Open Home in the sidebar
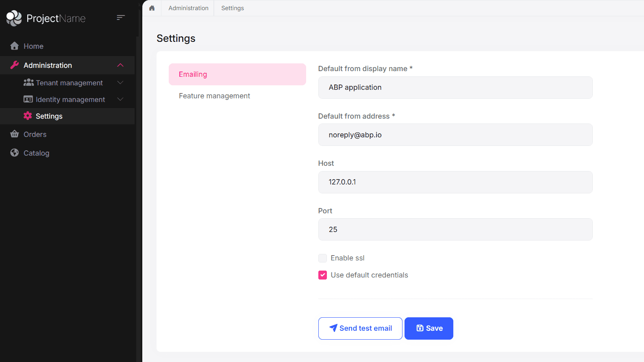The width and height of the screenshot is (644, 362). click(x=67, y=46)
